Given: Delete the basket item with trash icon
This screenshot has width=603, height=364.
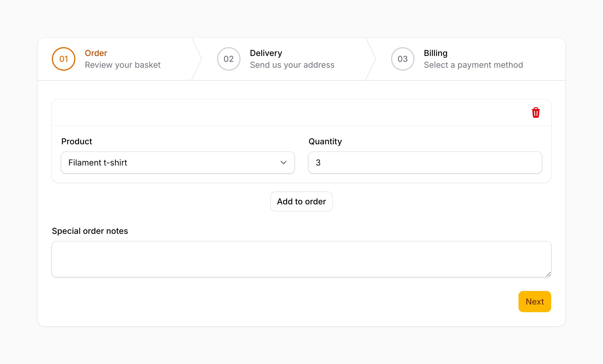Looking at the screenshot, I should pos(536,113).
